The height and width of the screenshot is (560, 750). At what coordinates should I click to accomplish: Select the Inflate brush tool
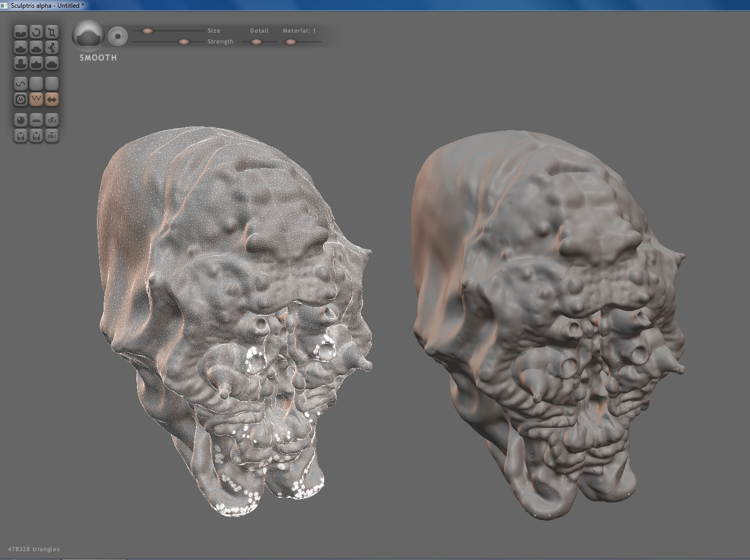point(21,63)
